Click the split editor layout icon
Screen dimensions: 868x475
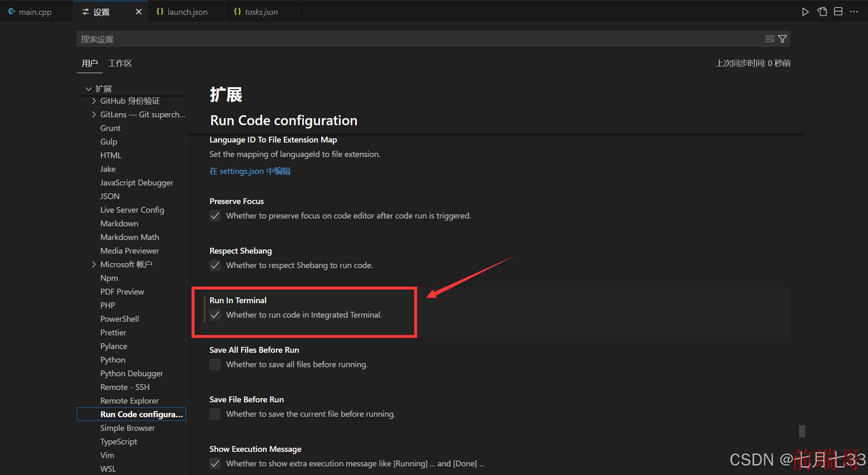pos(838,12)
